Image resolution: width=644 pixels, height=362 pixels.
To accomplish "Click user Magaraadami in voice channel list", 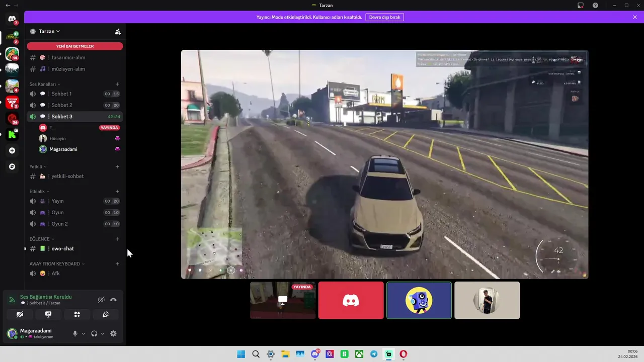I will point(80,149).
